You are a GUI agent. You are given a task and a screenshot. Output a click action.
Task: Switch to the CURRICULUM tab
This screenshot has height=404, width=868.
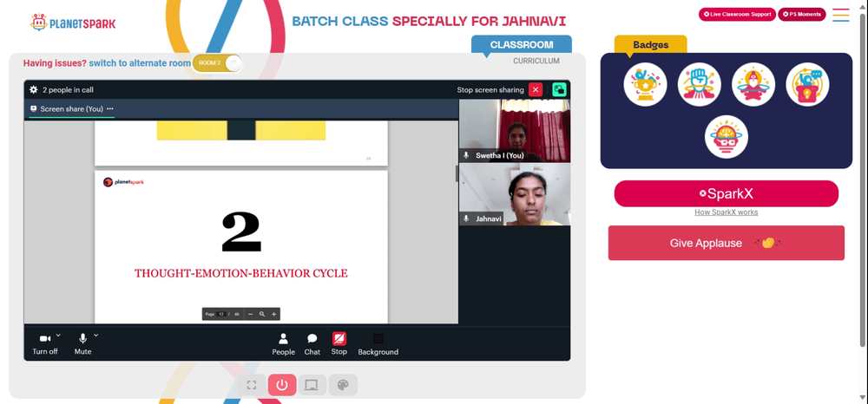pos(536,61)
